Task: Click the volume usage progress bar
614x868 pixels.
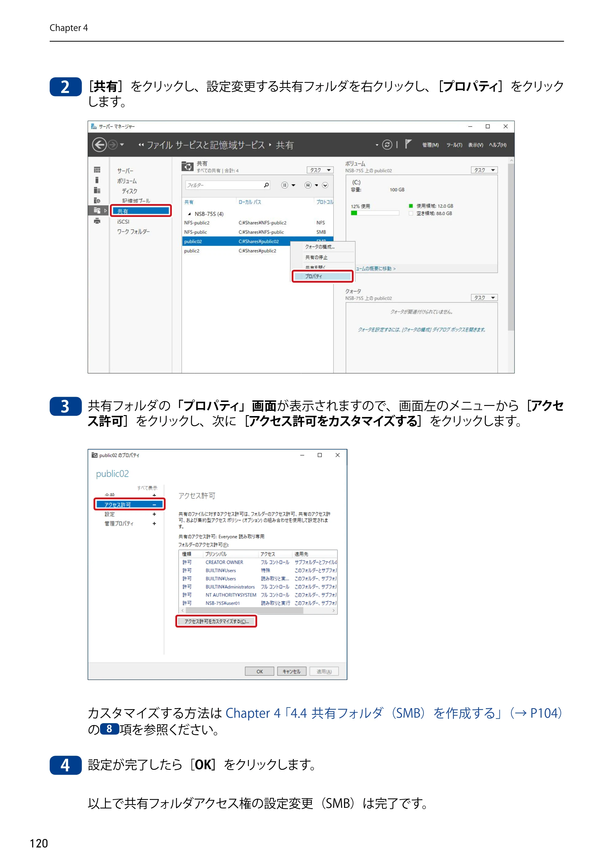Action: pyautogui.click(x=375, y=213)
